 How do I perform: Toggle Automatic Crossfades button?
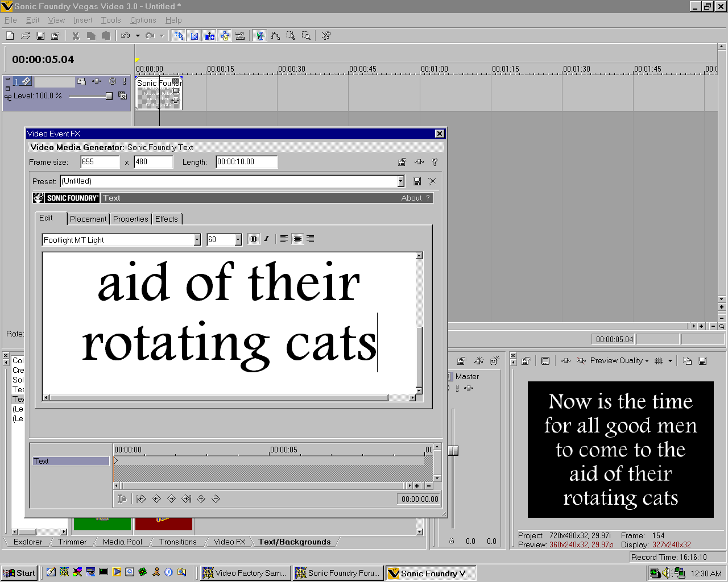[195, 36]
